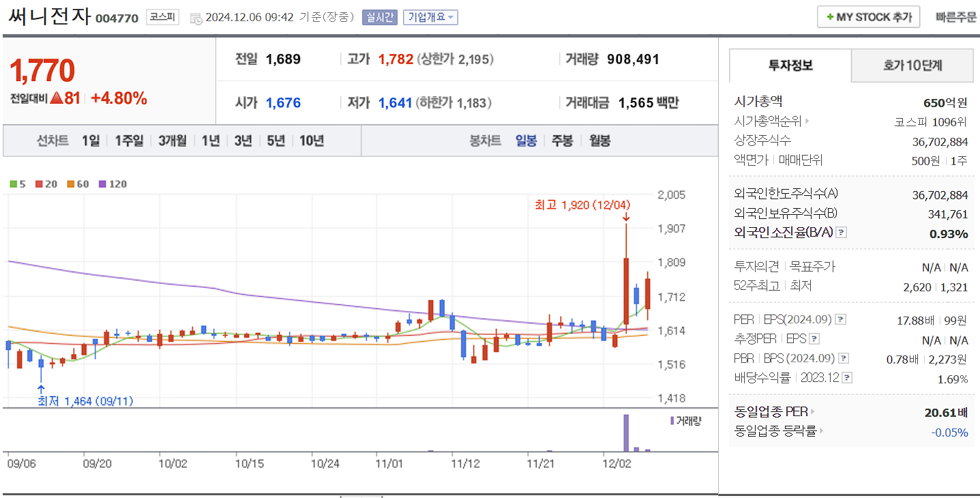Screen dimensions: 980x498
Task: Click help icon beside 배당수익률 2023.12
Action: (x=846, y=377)
